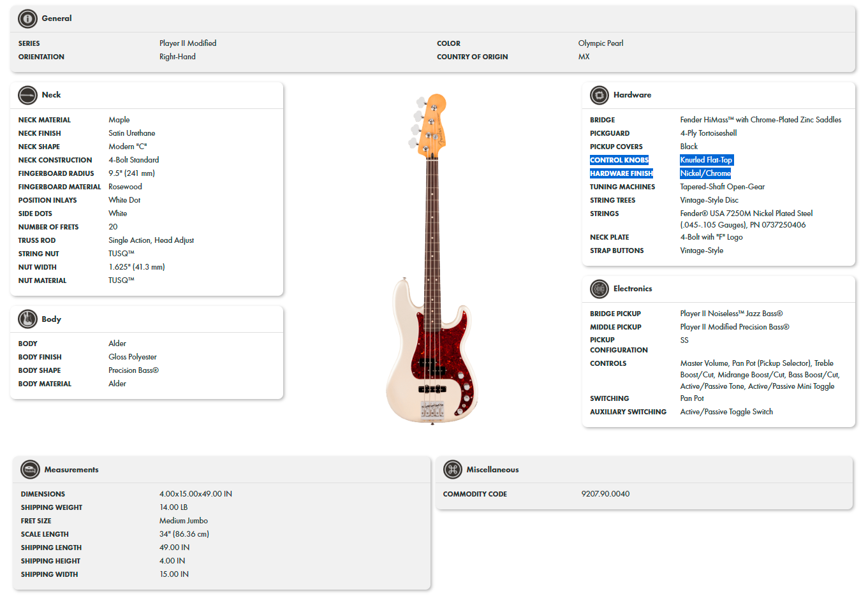Click the Body section header icon
Viewport: 868px width, 603px height.
(x=28, y=319)
